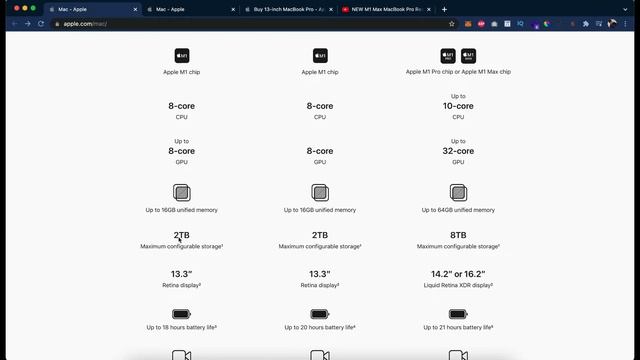Click the '32-core' GPU value
The image size is (640, 360).
[458, 151]
